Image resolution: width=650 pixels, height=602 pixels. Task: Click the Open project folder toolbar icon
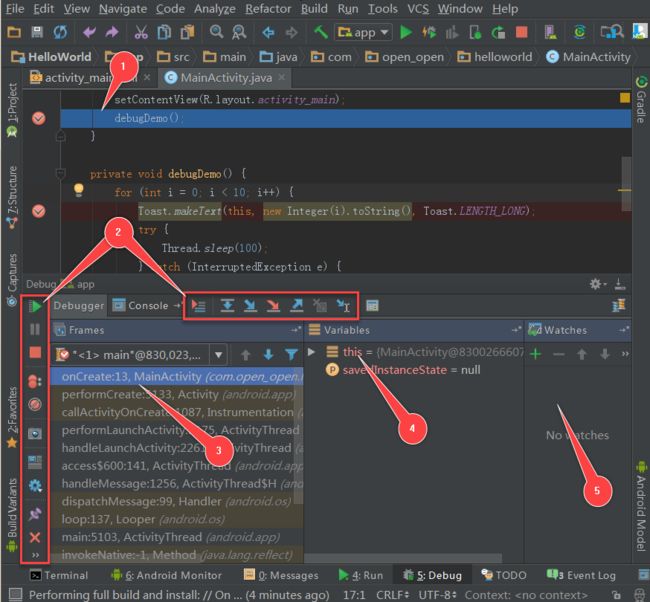coord(14,32)
